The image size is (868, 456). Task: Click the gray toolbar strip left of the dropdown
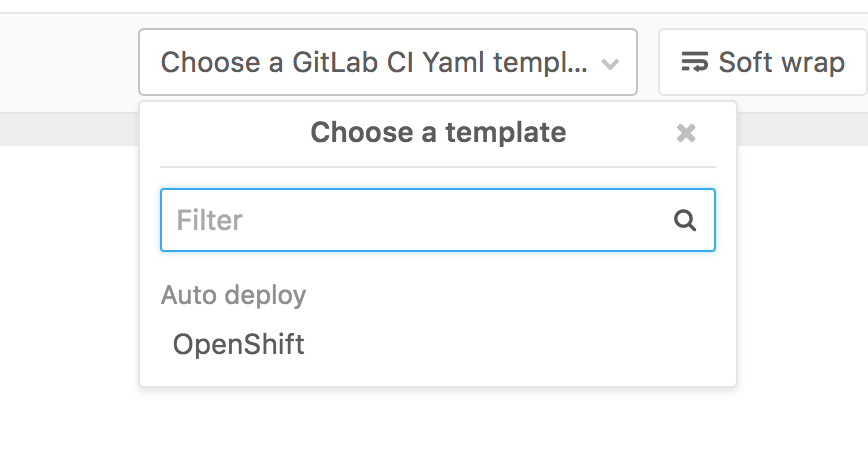(x=70, y=62)
